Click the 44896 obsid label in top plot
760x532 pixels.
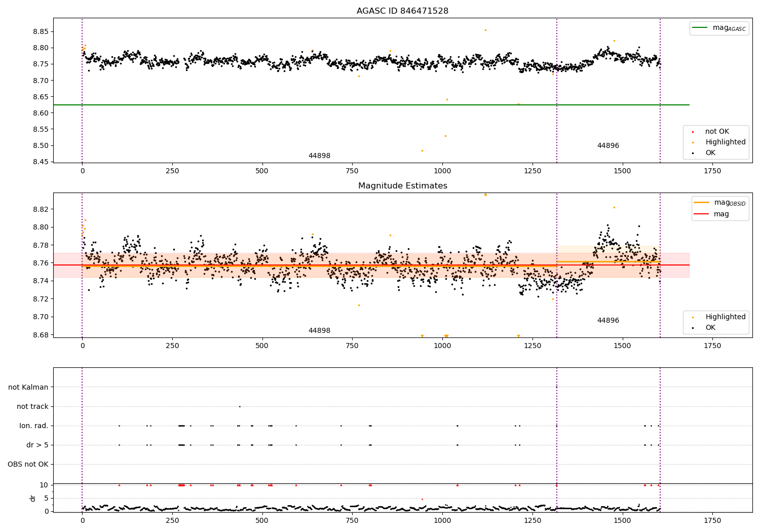(608, 146)
